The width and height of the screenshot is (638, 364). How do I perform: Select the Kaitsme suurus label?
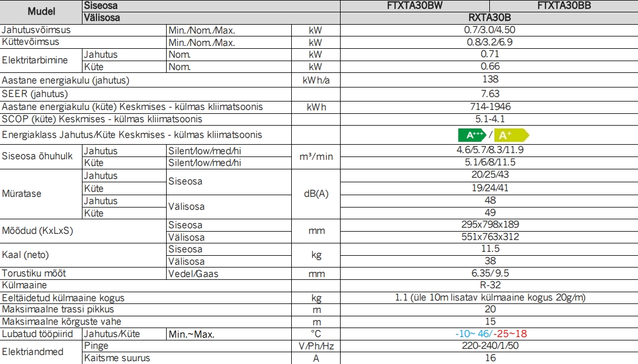[x=117, y=358]
